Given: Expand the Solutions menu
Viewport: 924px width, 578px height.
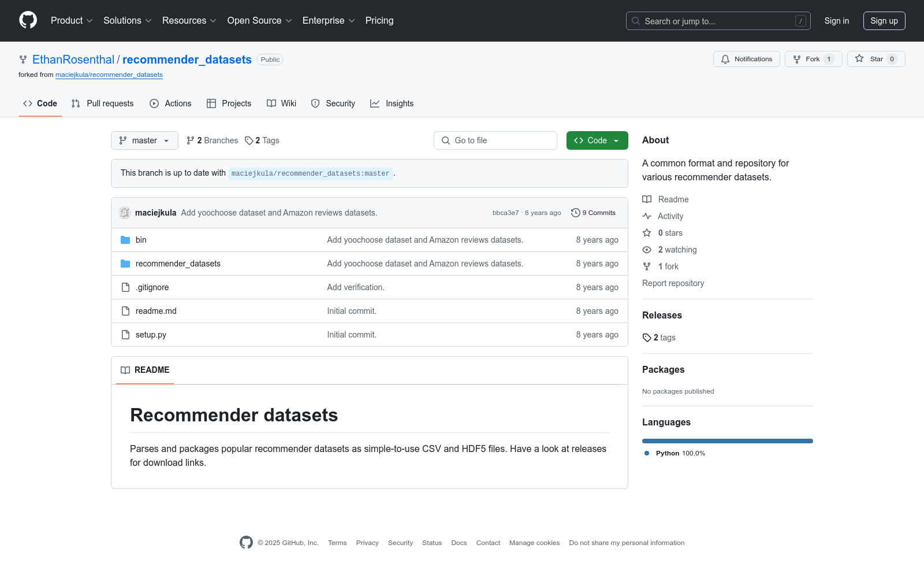Looking at the screenshot, I should click(128, 21).
